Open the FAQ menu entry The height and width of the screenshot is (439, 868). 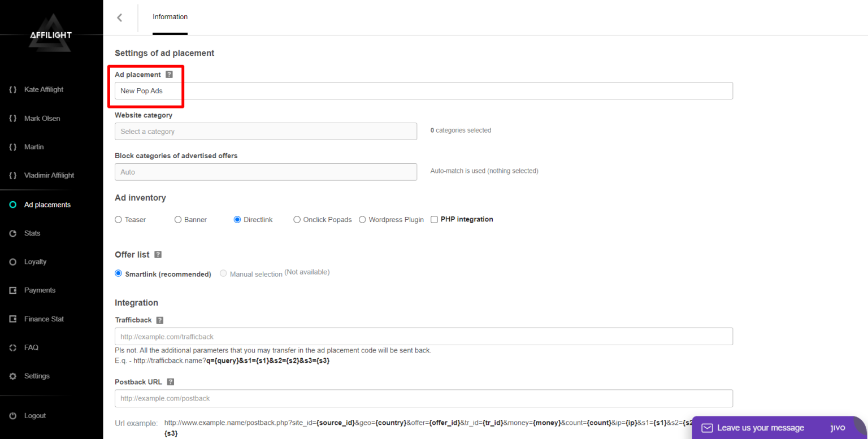(12, 347)
